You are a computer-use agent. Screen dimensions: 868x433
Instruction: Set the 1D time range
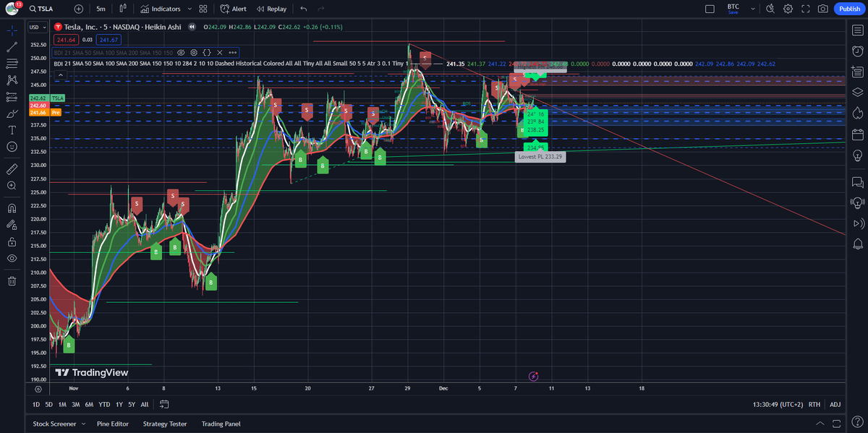pos(37,404)
